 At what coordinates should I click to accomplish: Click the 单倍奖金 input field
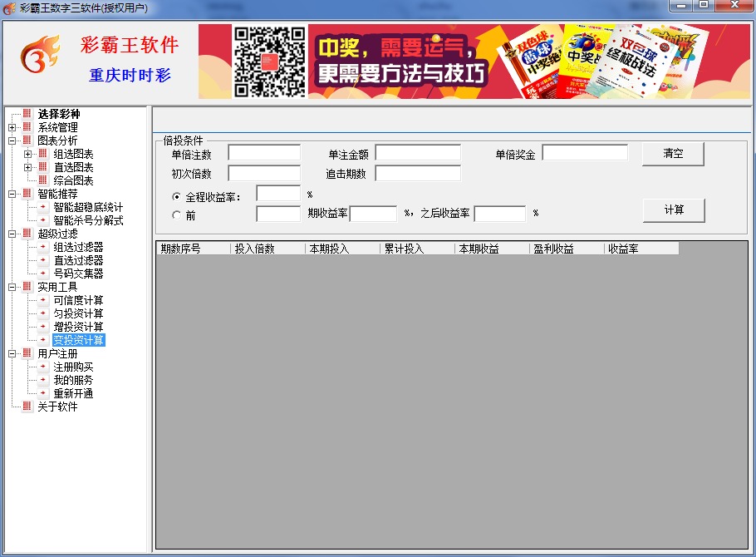pyautogui.click(x=585, y=153)
